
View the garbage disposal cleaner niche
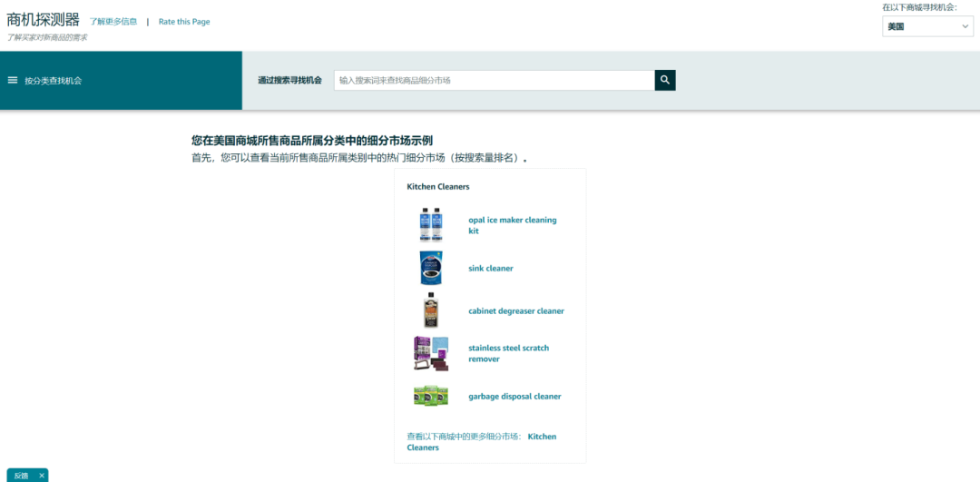[514, 397]
